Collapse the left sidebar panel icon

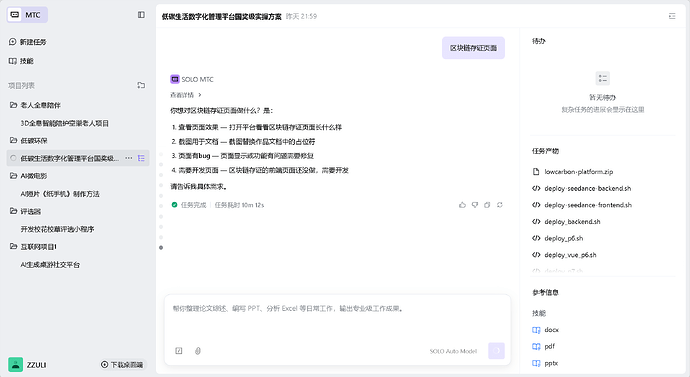point(141,15)
